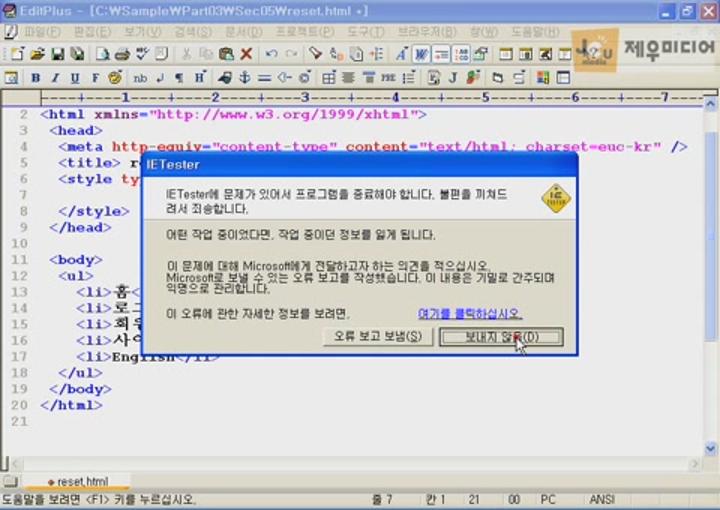Click the <head> tag on line 3

tap(76, 131)
